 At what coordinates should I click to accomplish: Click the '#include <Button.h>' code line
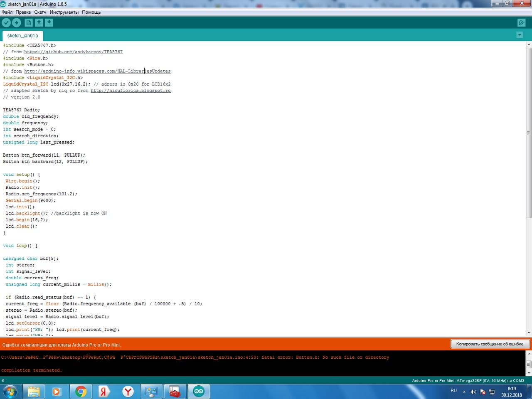28,65
